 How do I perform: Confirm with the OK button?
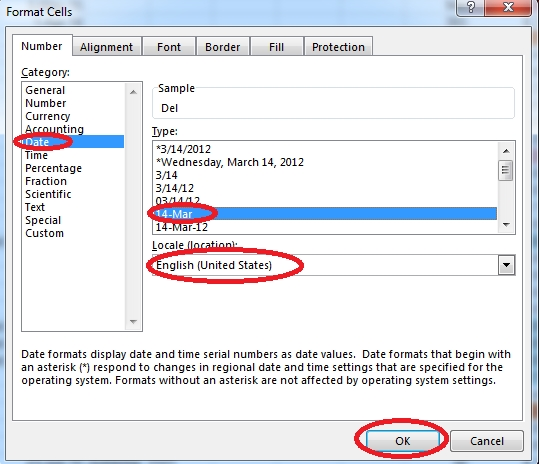(403, 441)
